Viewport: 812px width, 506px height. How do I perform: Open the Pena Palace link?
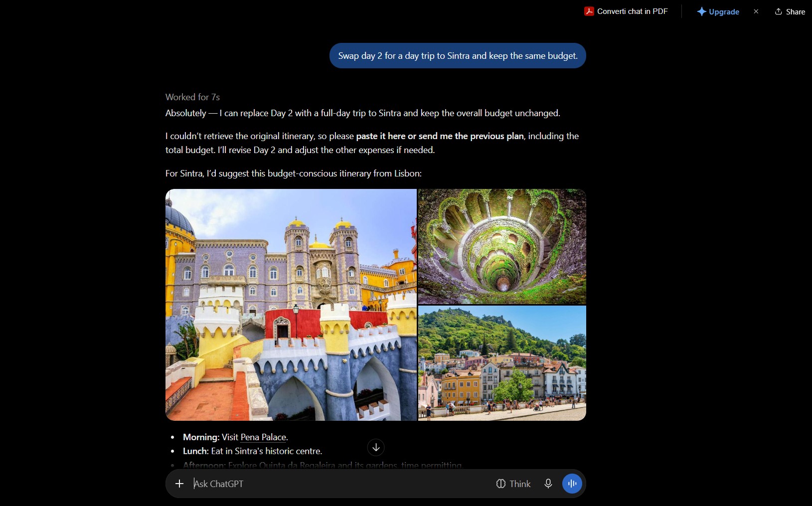(x=263, y=437)
